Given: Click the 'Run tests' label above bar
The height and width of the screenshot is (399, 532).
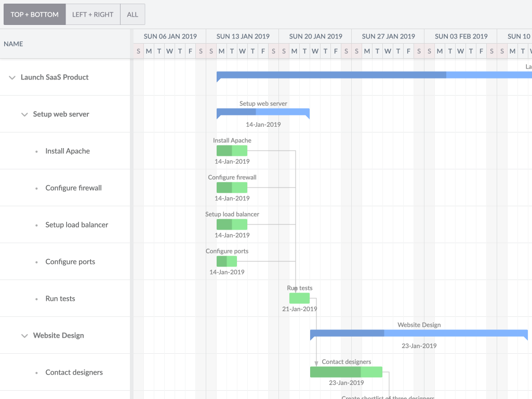Looking at the screenshot, I should [300, 288].
